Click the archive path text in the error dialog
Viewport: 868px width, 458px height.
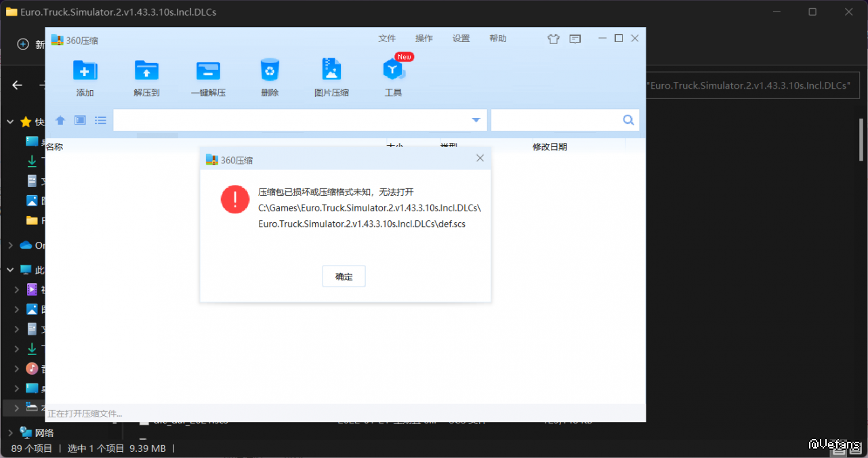pos(369,215)
